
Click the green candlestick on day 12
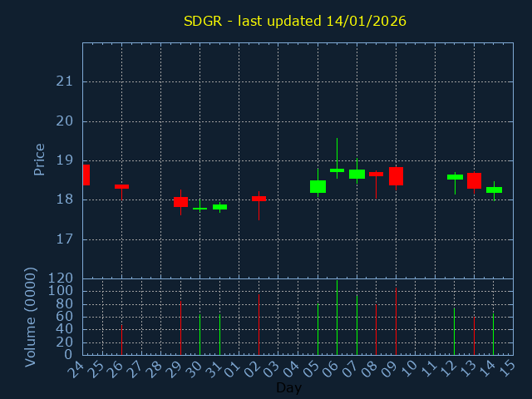pyautogui.click(x=455, y=177)
